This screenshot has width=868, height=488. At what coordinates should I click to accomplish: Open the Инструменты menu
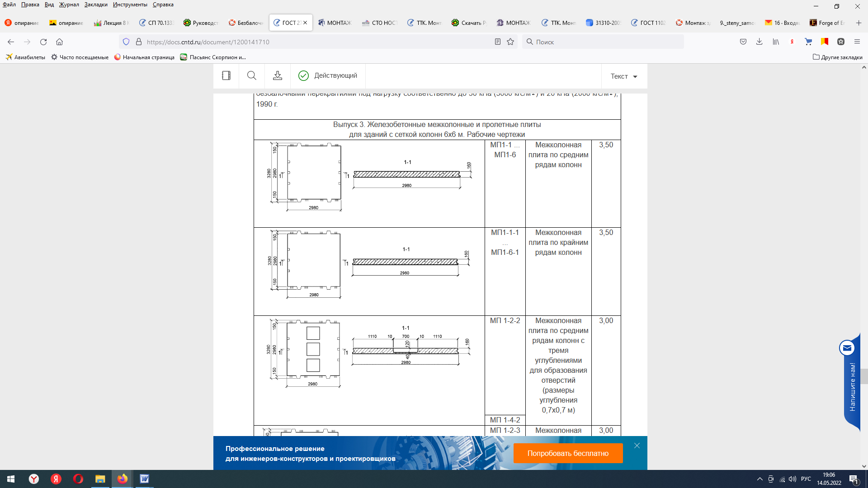(x=130, y=5)
